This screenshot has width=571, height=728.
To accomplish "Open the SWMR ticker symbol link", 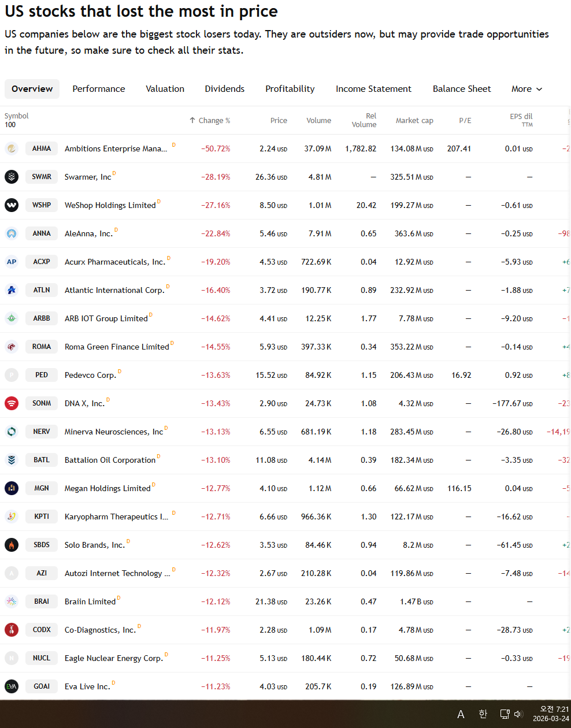I will (42, 177).
